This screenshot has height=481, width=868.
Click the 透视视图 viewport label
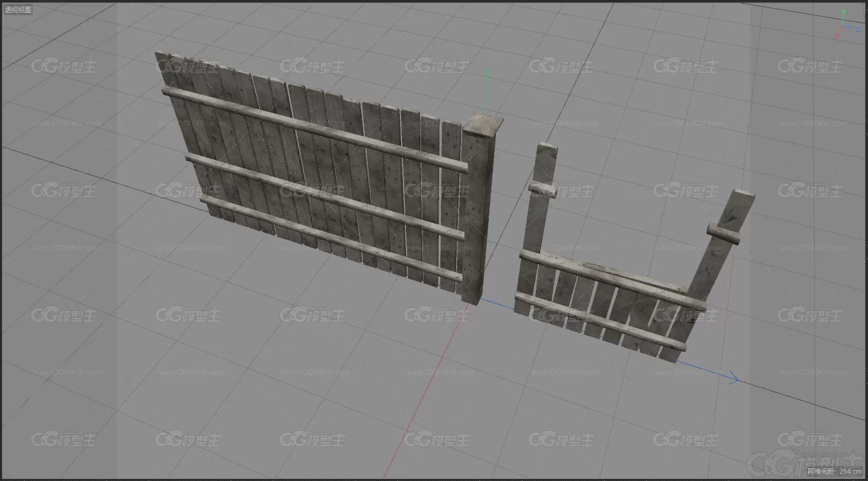coord(18,10)
